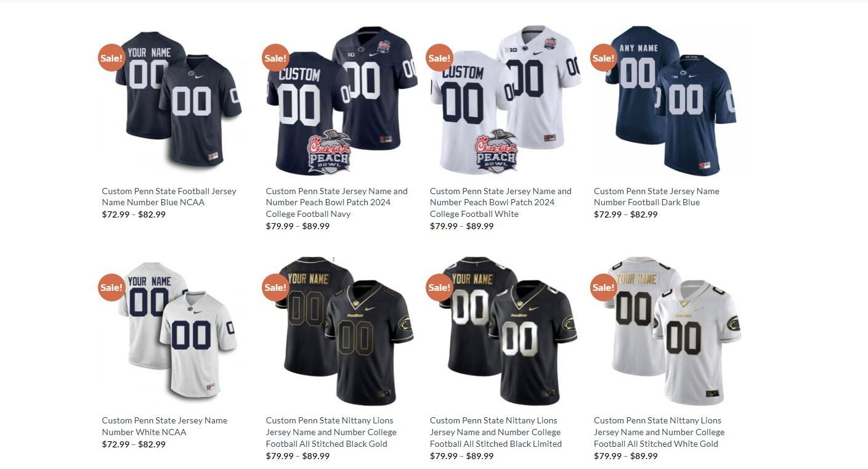
Task: Open Name Number Football Dark Blue title
Action: point(656,197)
